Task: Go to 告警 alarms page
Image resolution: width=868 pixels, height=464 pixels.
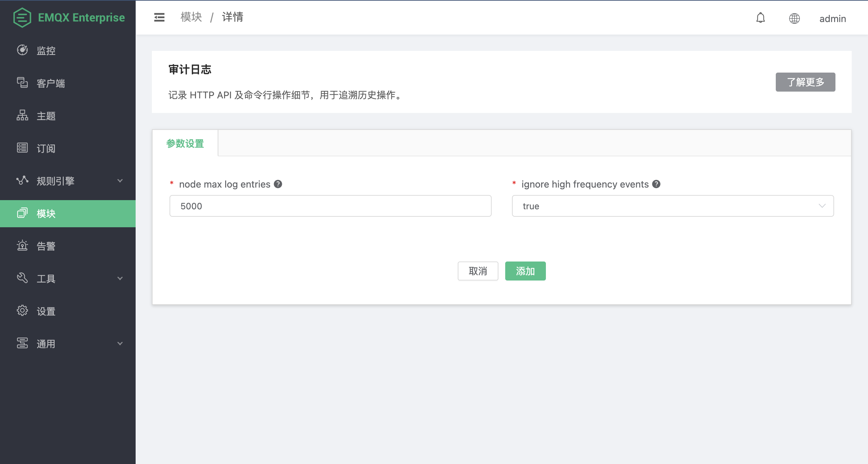Action: tap(46, 246)
